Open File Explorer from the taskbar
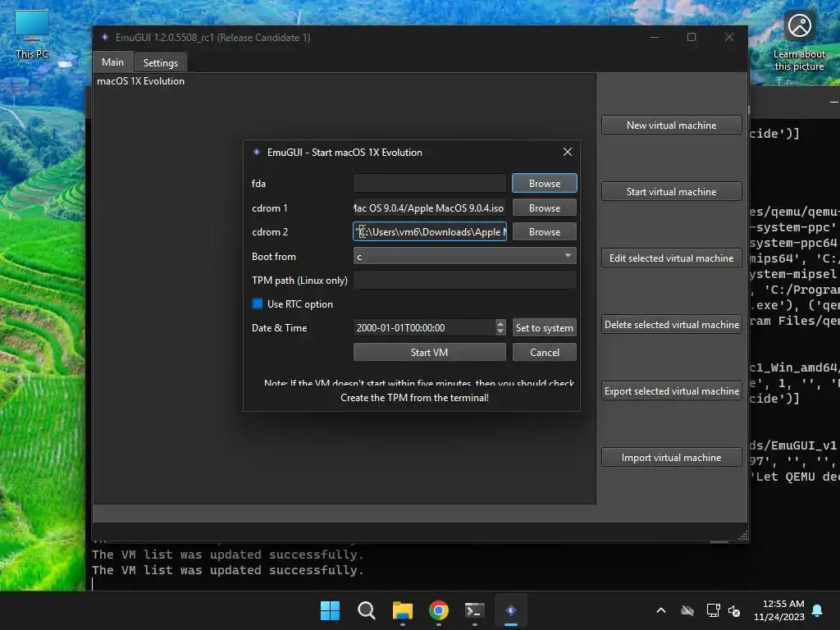The height and width of the screenshot is (630, 840). [x=402, y=610]
